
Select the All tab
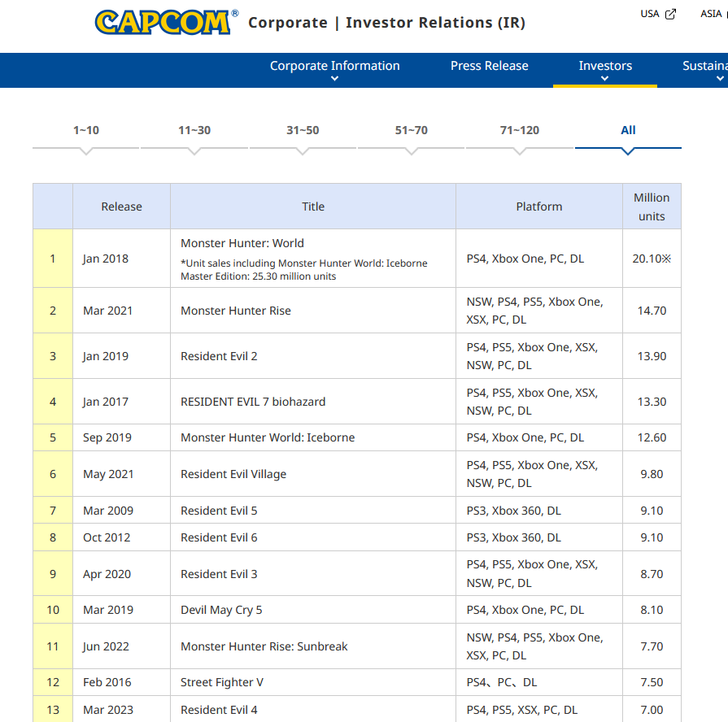tap(628, 130)
